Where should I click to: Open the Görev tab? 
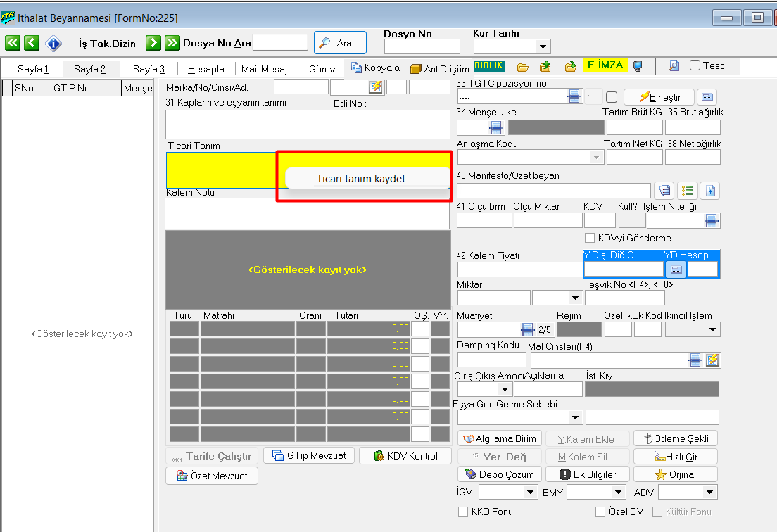tap(322, 69)
